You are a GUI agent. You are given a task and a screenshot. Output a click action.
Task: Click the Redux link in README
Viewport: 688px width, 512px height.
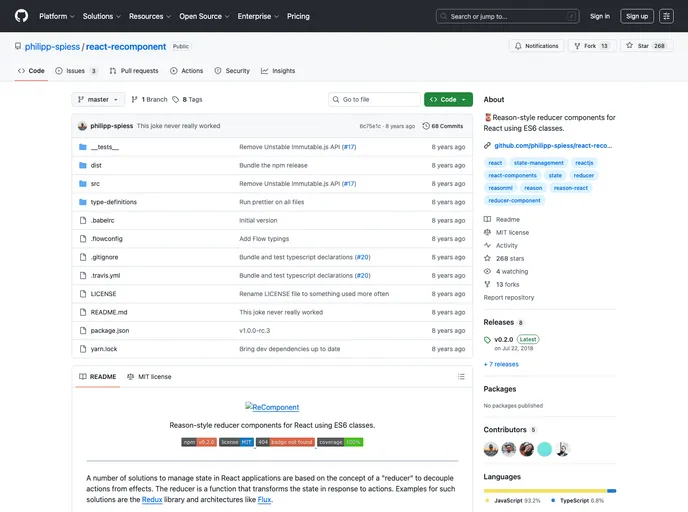tap(152, 499)
